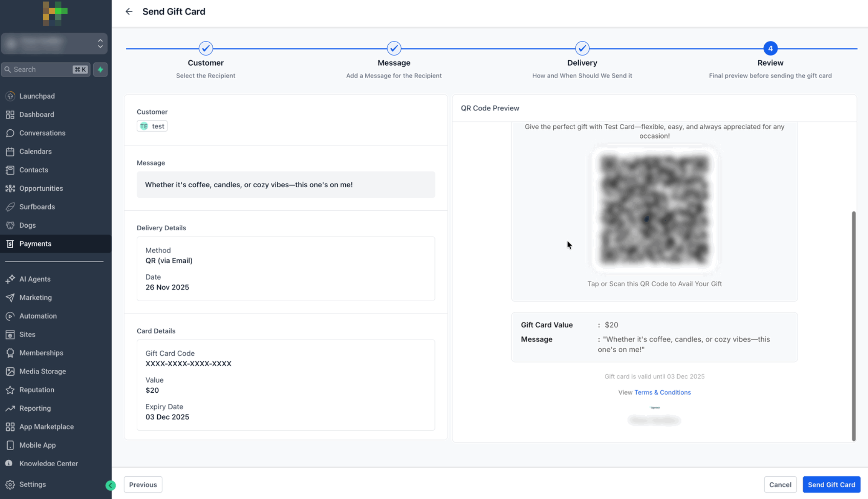Go to the Delivery step
This screenshot has height=499, width=868.
tap(582, 48)
